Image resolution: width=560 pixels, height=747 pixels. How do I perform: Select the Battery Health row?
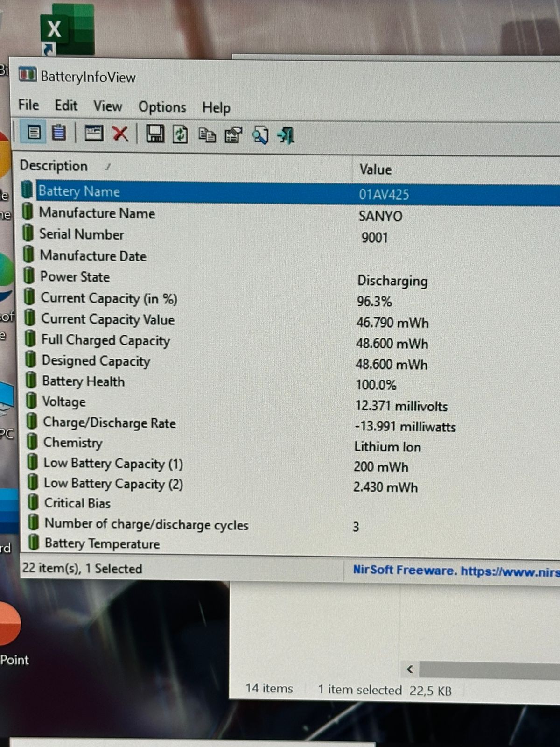coord(83,381)
